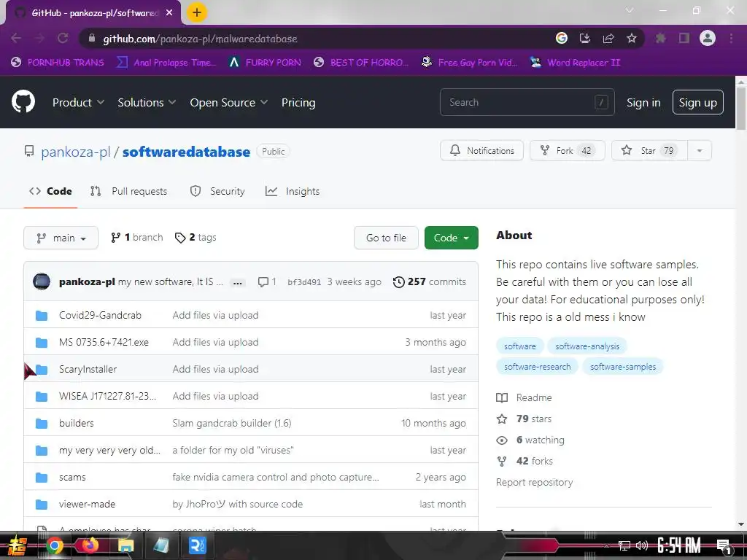This screenshot has height=560, width=747.
Task: Click the software-samples topic tag
Action: 623,367
